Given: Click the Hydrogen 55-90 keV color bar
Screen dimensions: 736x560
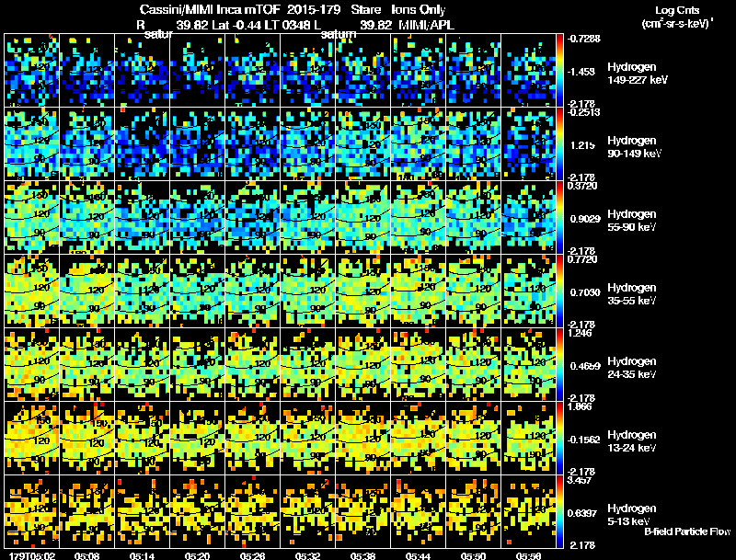Looking at the screenshot, I should [x=559, y=218].
